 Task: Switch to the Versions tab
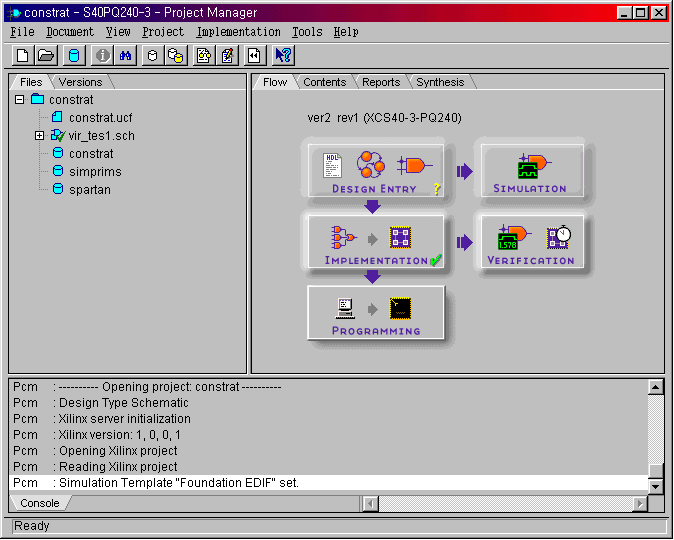(x=80, y=82)
